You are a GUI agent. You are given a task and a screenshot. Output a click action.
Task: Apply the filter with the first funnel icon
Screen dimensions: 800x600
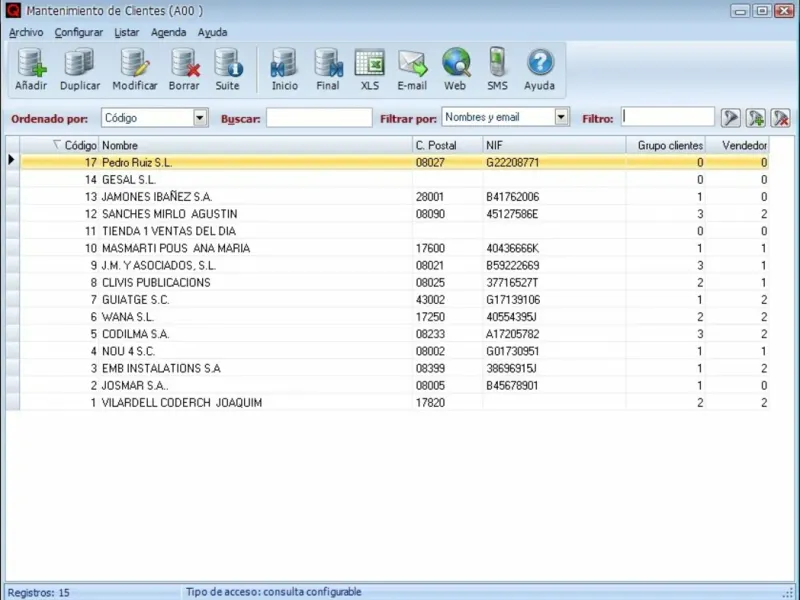click(731, 118)
